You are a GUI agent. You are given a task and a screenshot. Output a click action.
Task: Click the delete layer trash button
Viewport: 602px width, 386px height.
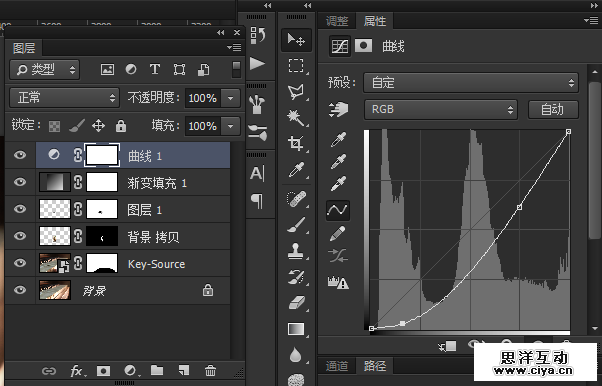[210, 371]
